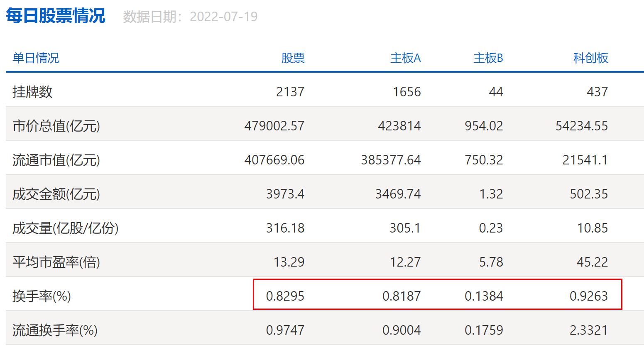Click P/E ratio 45.22
644x348 pixels.
coord(592,262)
